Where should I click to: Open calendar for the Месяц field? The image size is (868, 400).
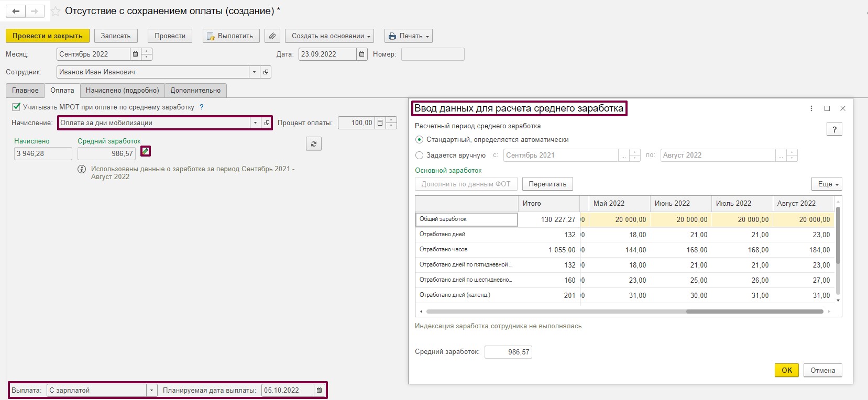[x=136, y=54]
